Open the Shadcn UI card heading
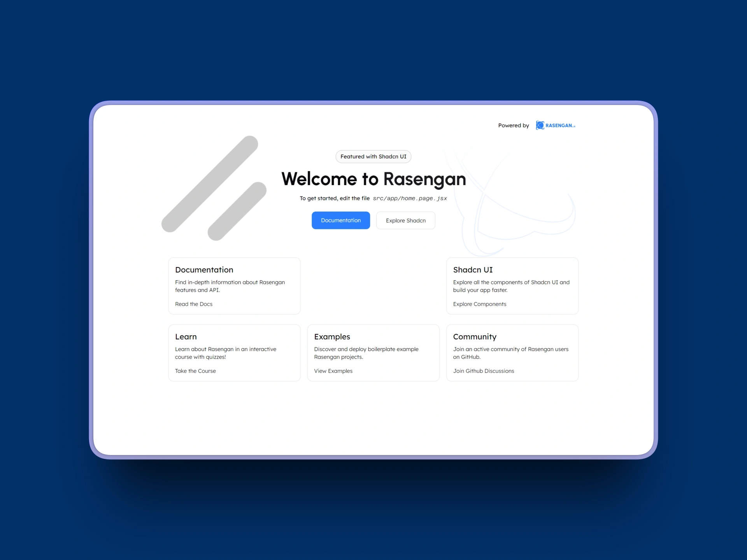Viewport: 747px width, 560px height. point(472,270)
